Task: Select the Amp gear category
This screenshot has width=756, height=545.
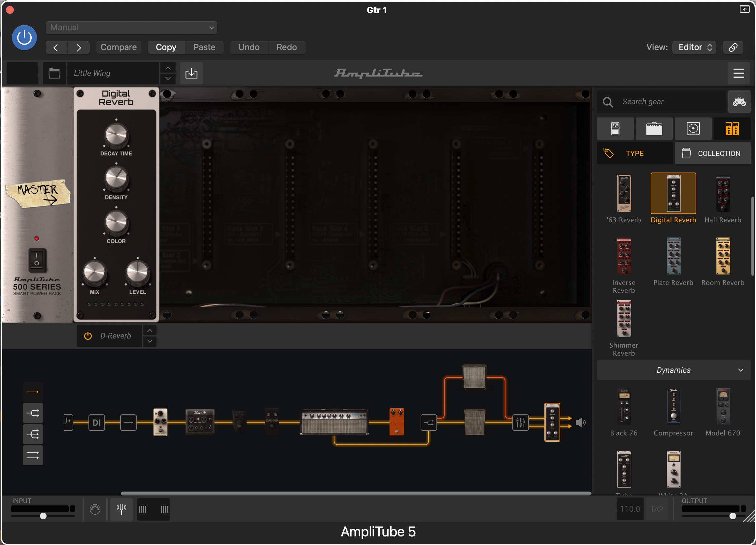Action: click(x=654, y=129)
